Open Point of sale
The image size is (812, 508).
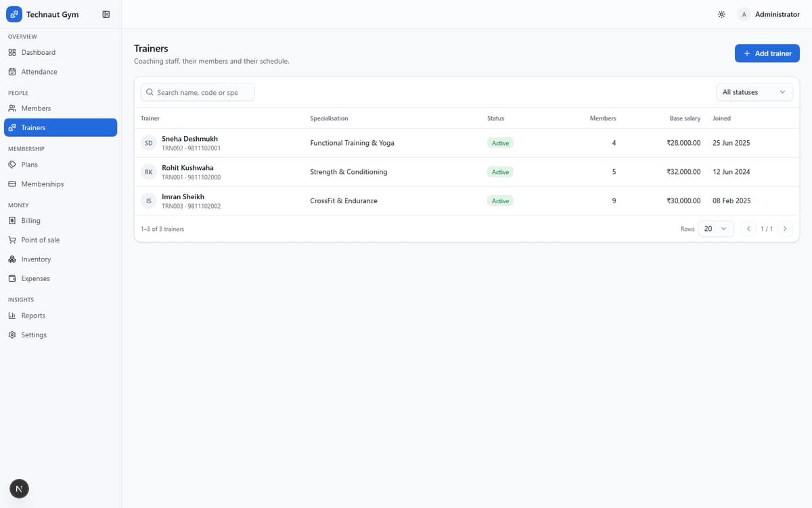tap(60, 240)
